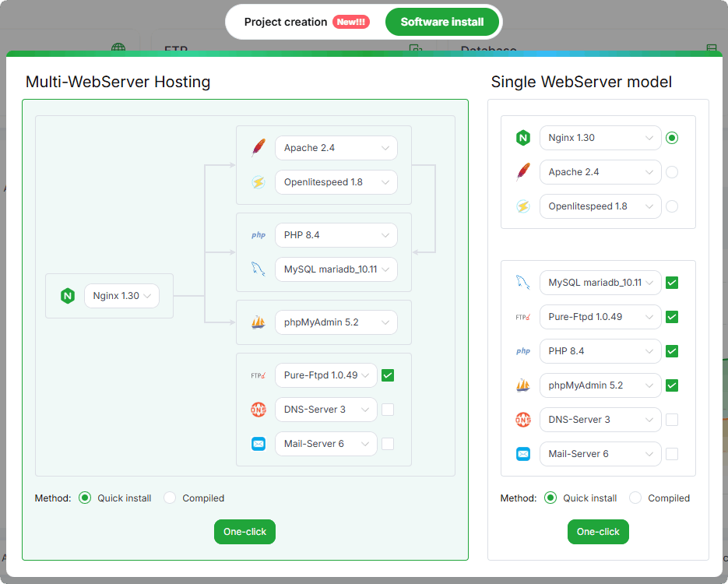Select Apache 2.4 radio button in Single WebServer model
728x584 pixels.
672,172
